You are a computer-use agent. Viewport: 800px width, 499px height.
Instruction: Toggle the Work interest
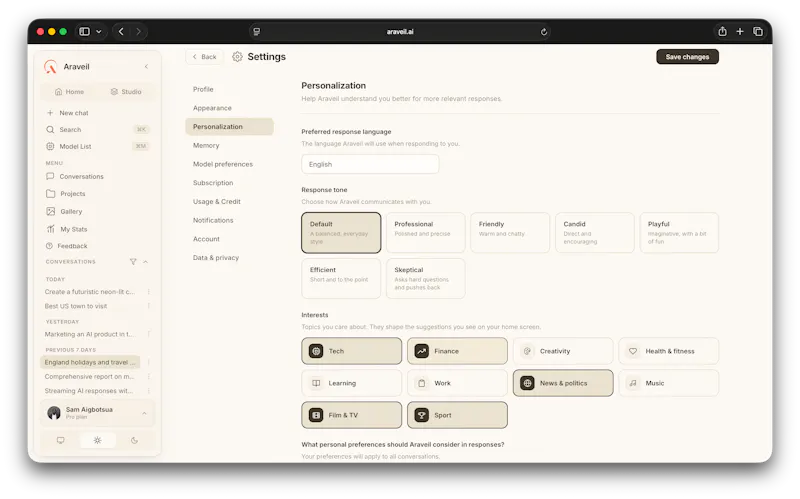tap(457, 383)
